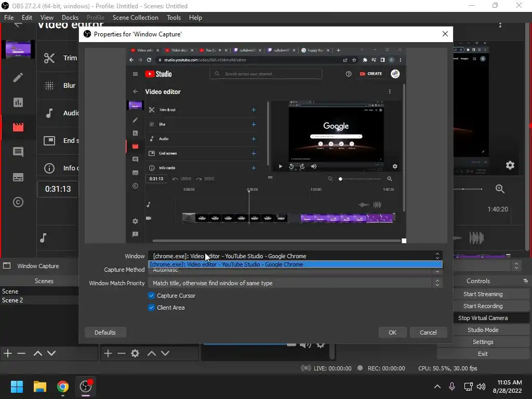The image size is (532, 399).
Task: Open the Window dropdown combo box
Action: coord(295,256)
